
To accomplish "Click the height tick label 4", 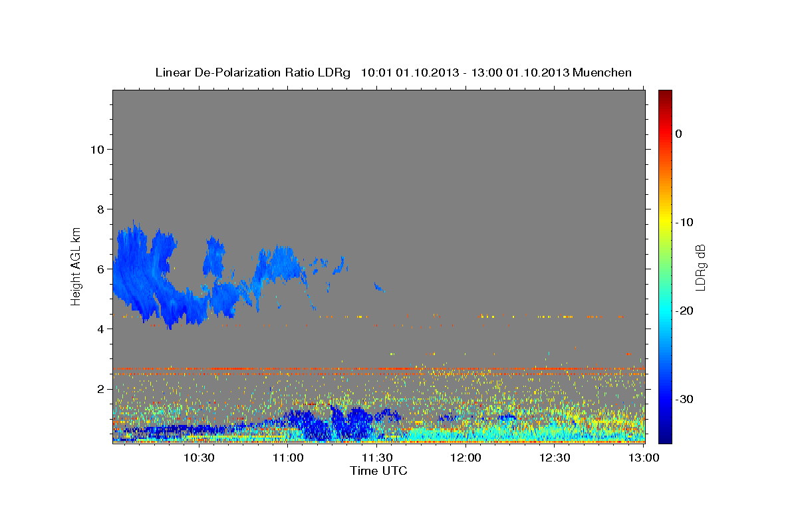I will click(101, 329).
